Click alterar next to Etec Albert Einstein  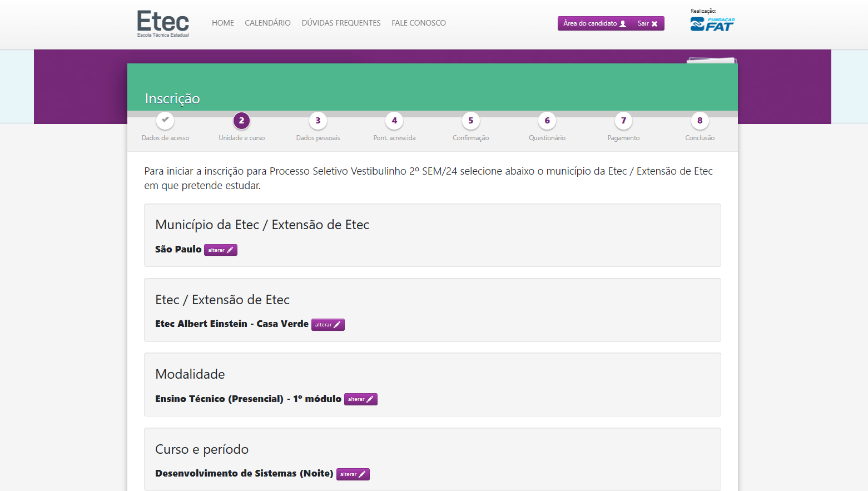(x=328, y=325)
